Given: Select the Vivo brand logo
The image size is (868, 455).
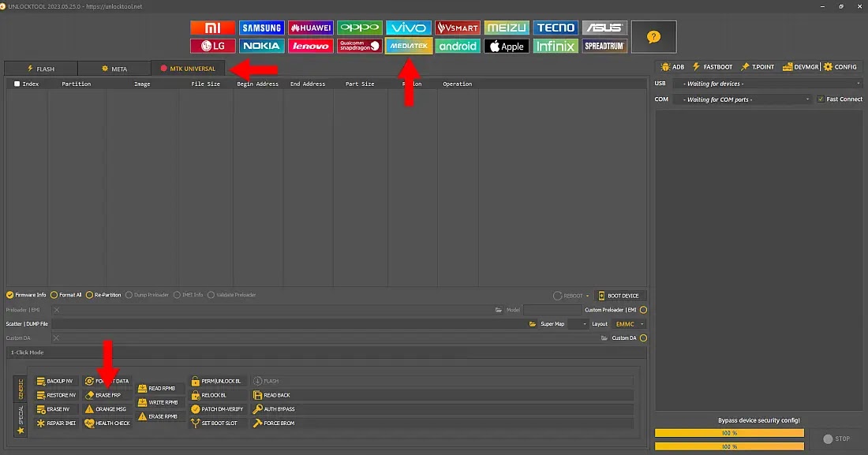Looking at the screenshot, I should pos(409,28).
